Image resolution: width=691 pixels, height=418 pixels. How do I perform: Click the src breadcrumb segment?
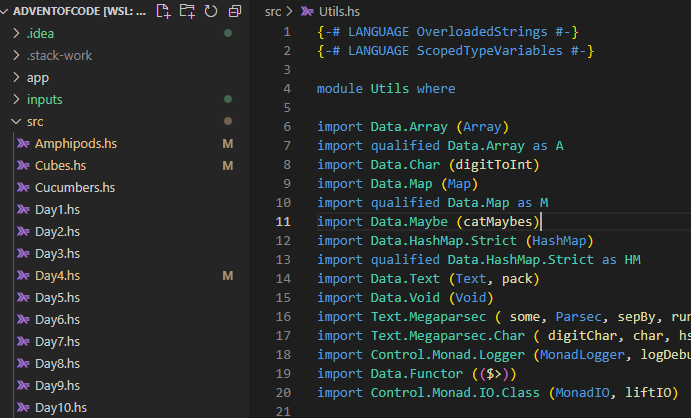click(273, 12)
